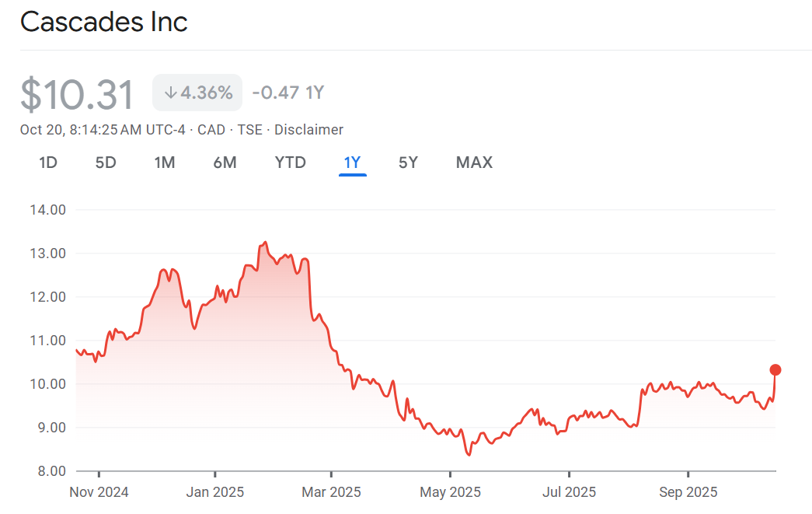Screen dimensions: 812x514
Task: Show the 1M chart range
Action: (164, 163)
